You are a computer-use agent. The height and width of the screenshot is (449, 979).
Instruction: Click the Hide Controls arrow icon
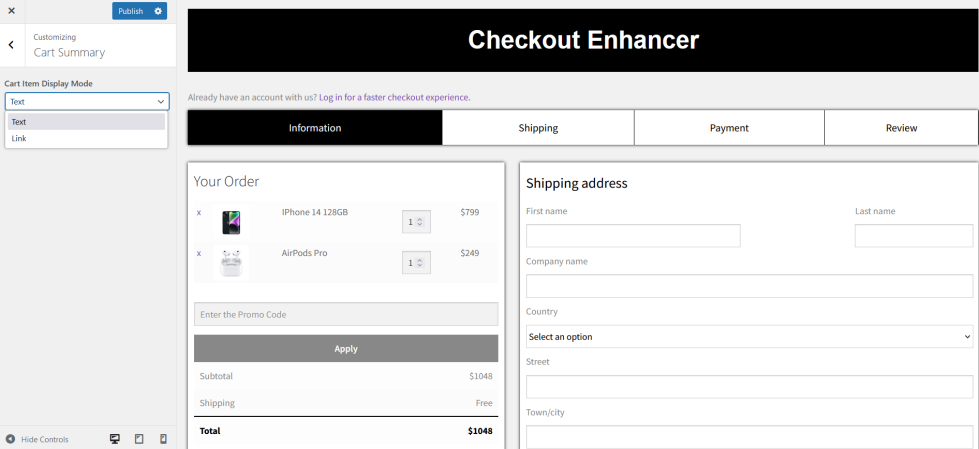[x=10, y=439]
